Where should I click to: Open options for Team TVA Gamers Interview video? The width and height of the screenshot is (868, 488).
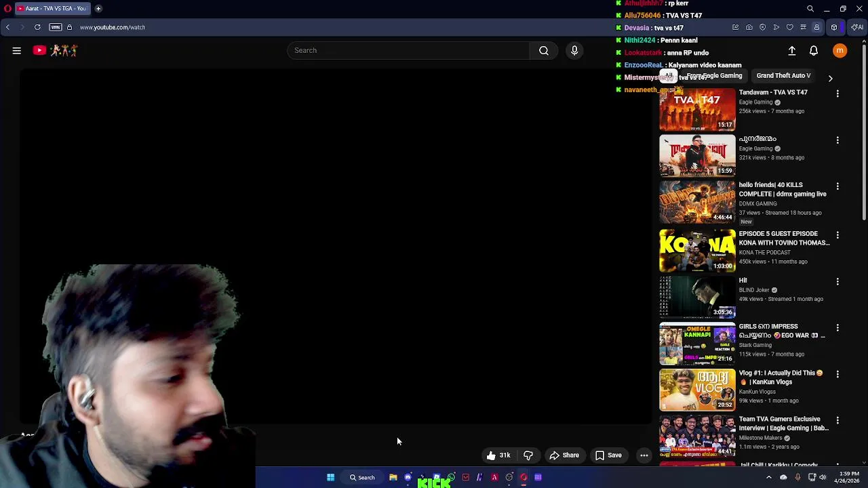(837, 420)
